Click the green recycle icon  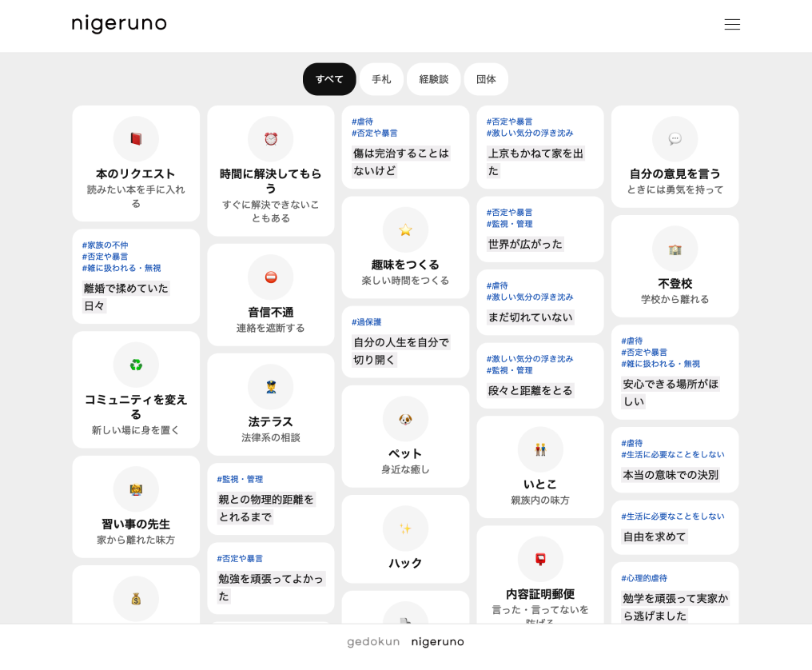point(136,365)
